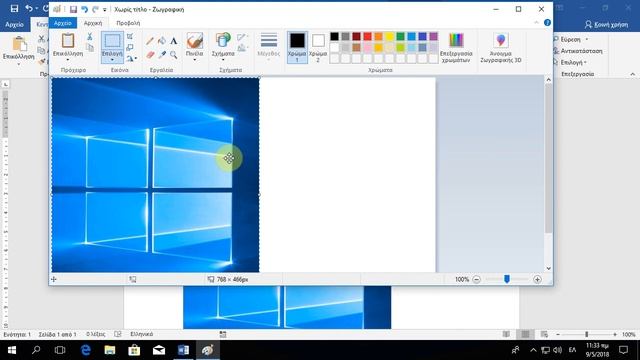Click the rectangular Select tool in Paint
This screenshot has height=360, width=640.
(112, 41)
